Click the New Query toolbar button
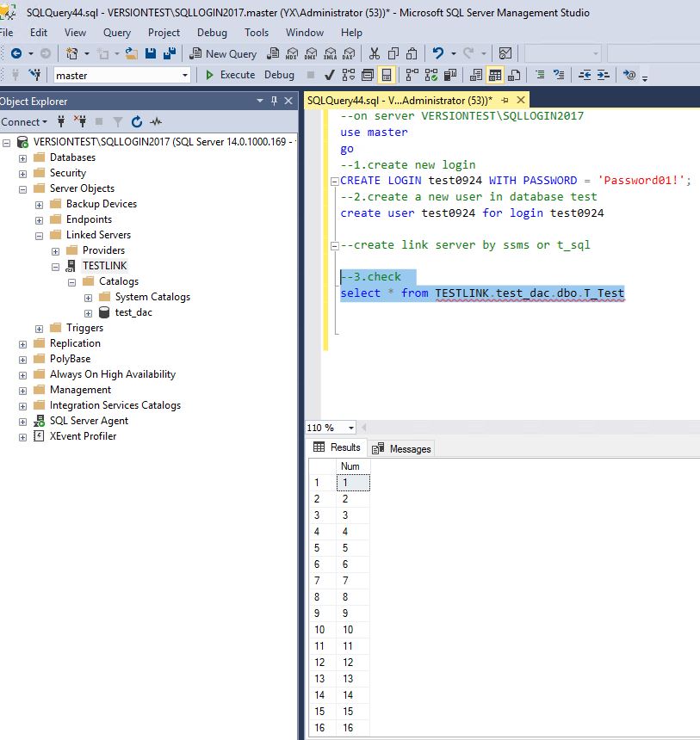Viewport: 700px width, 740px height. [x=222, y=53]
